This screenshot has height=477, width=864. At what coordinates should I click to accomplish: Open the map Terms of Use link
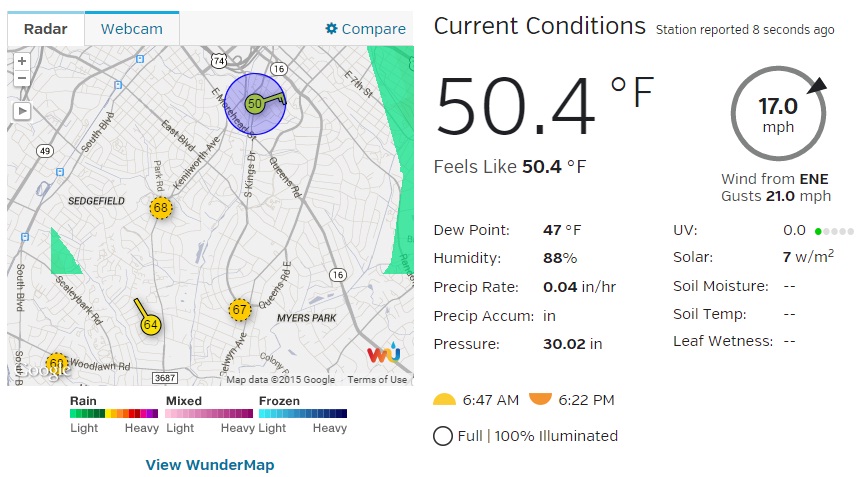click(377, 380)
